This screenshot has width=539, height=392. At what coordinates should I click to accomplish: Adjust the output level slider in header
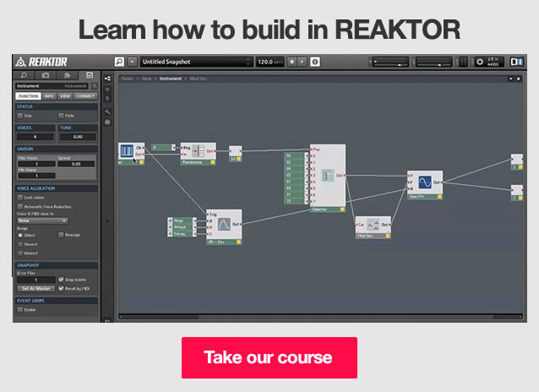tap(433, 63)
